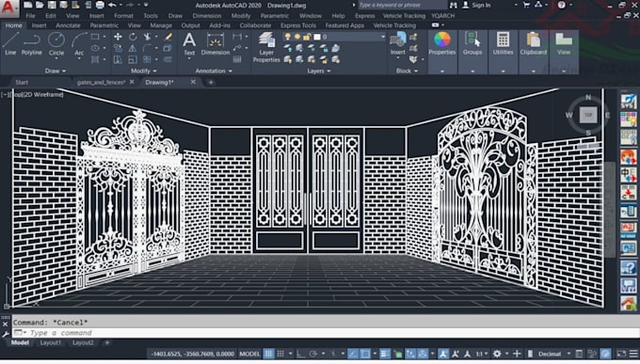The height and width of the screenshot is (364, 640).
Task: Click Sign In button
Action: 477,5
